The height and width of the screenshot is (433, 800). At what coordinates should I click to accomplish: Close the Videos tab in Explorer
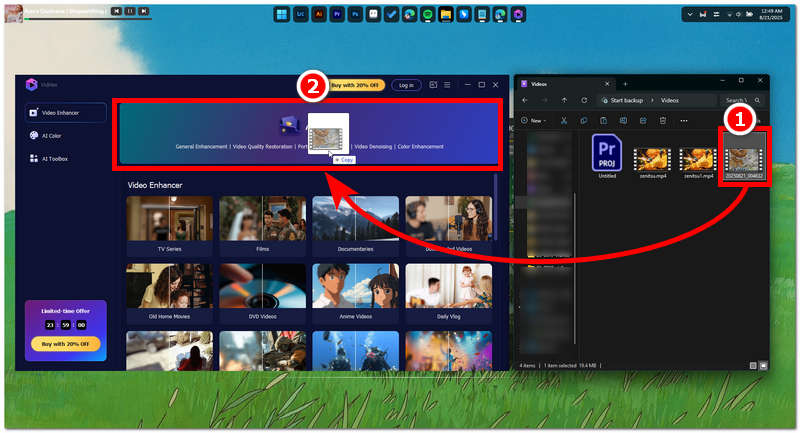[x=607, y=84]
